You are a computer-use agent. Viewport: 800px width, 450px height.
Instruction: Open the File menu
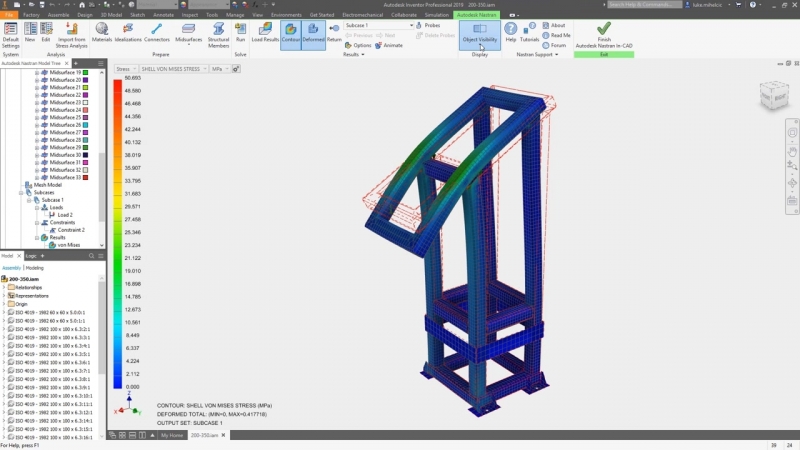(x=9, y=15)
